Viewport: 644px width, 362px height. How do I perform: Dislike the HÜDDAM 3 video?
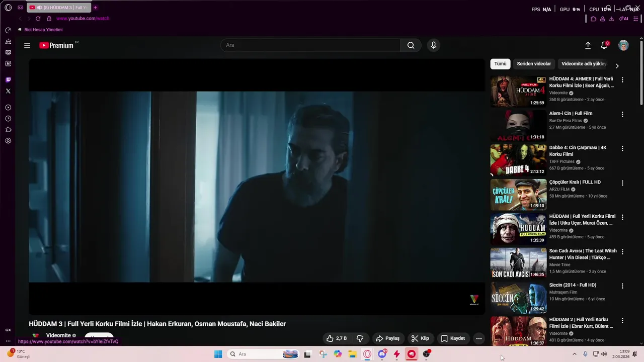point(360,338)
